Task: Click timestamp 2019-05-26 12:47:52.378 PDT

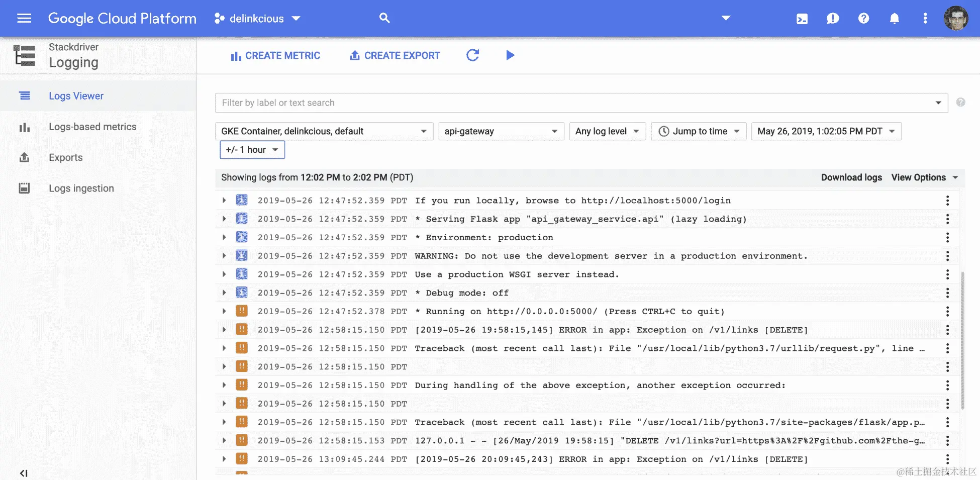Action: click(x=332, y=311)
